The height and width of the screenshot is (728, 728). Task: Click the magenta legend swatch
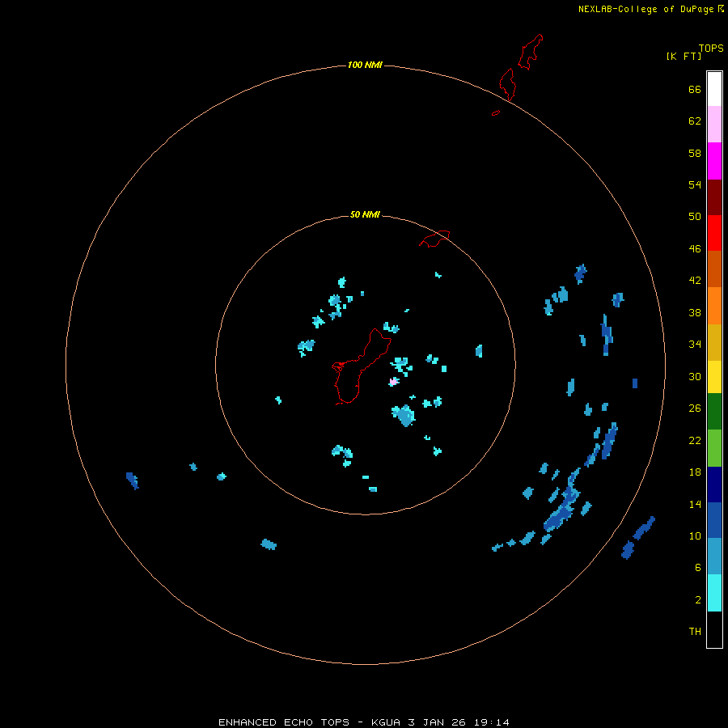tap(714, 161)
